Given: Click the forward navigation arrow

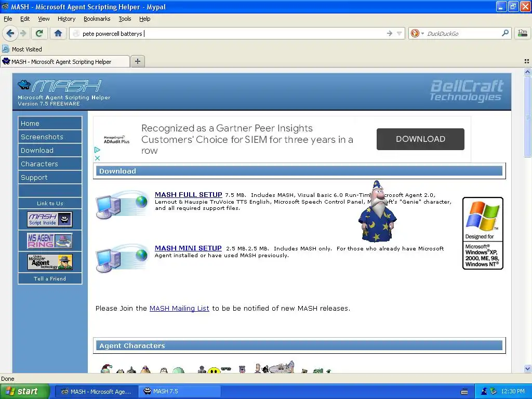Looking at the screenshot, I should click(23, 33).
